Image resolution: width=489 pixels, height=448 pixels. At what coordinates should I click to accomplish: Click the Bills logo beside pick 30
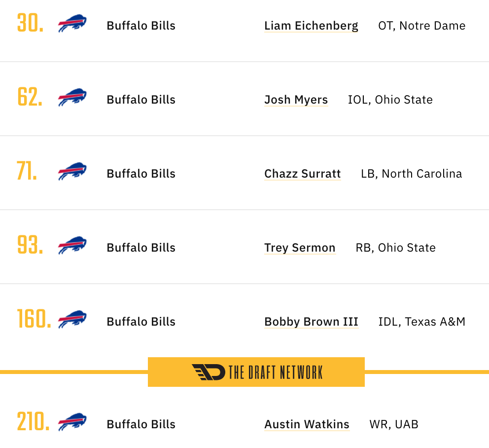click(72, 23)
